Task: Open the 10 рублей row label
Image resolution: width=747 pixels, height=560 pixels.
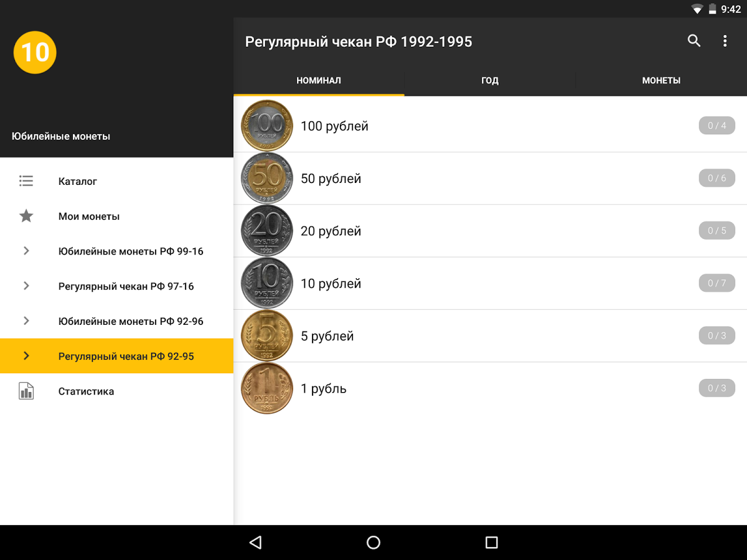Action: [331, 284]
